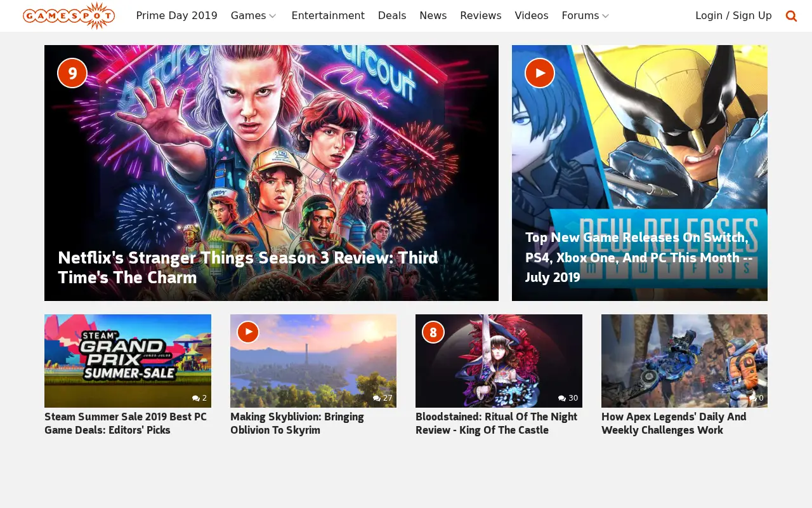Open the 27 comments on Skyblivion
Screen dimensions: 812x508
pos(383,398)
